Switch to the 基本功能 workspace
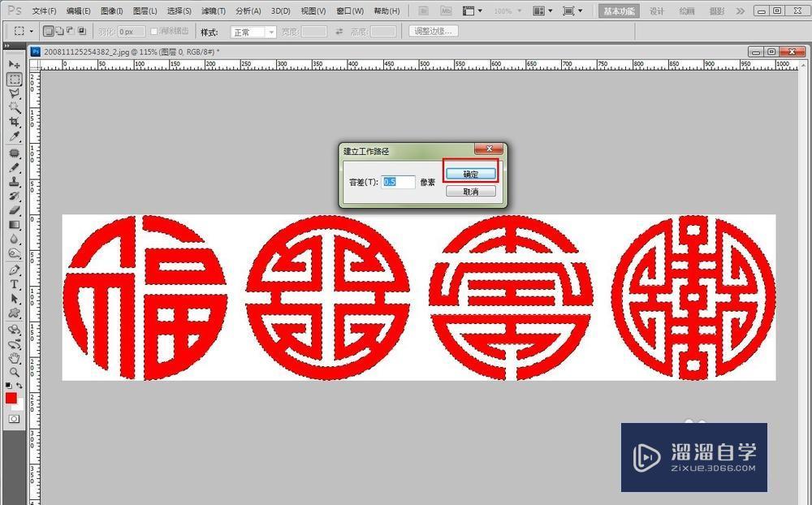The height and width of the screenshot is (505, 812). pos(619,11)
